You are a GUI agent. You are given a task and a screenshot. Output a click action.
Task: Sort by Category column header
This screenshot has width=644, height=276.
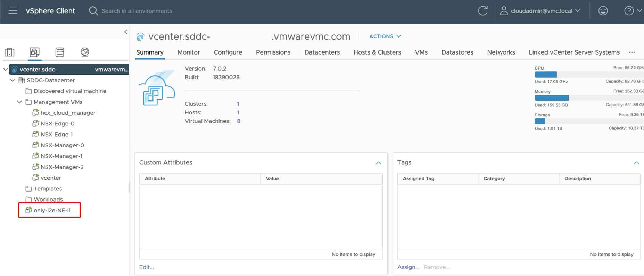(x=519, y=178)
